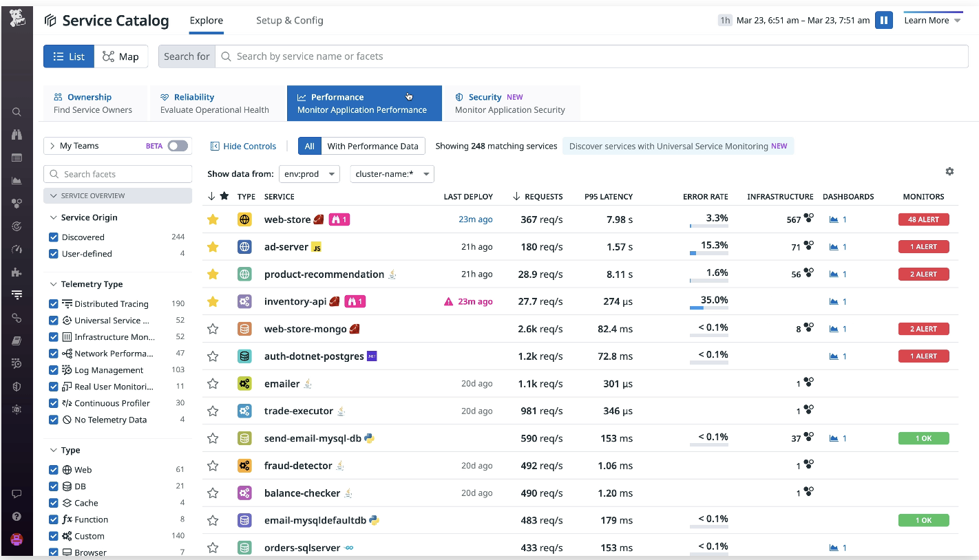Toggle the My Teams switch
Viewport: 979px width, 560px height.
point(177,146)
